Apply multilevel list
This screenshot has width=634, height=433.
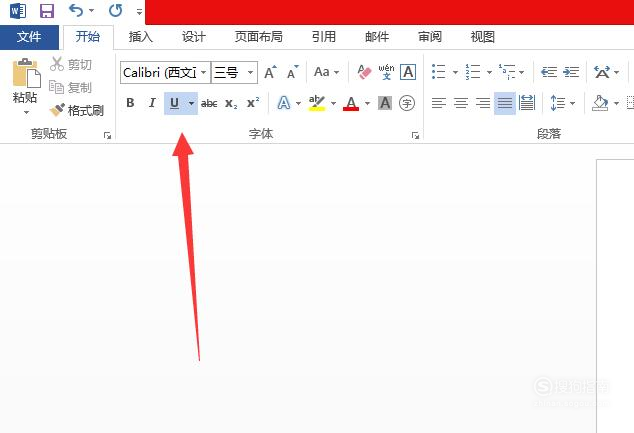pyautogui.click(x=507, y=72)
